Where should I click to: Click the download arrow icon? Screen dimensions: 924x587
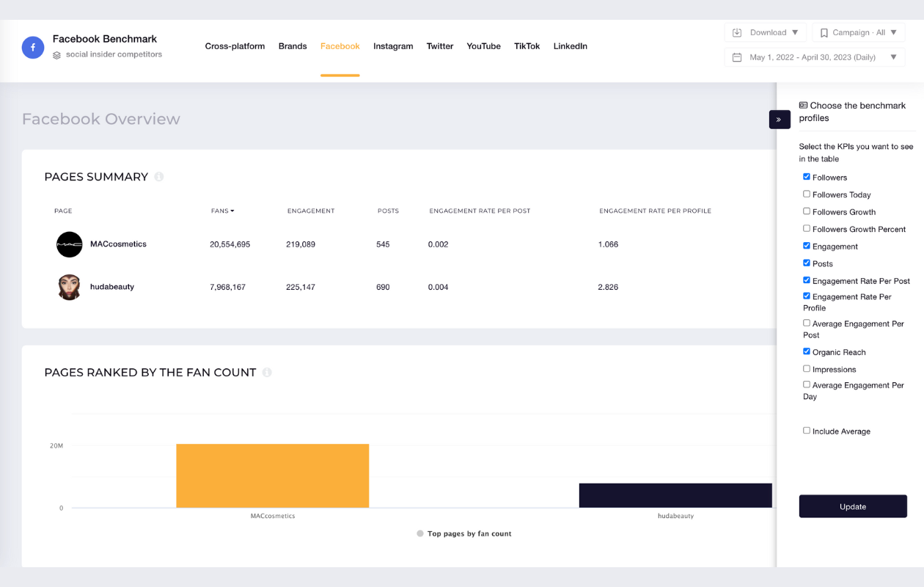[x=738, y=32]
